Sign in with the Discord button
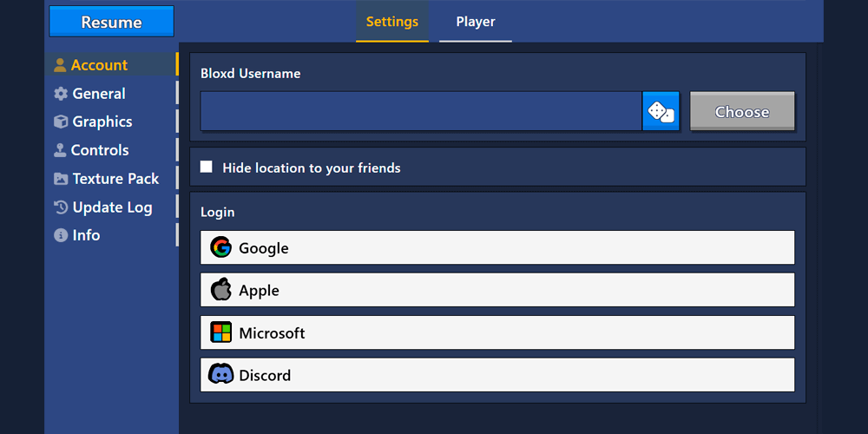The height and width of the screenshot is (434, 868). tap(497, 375)
